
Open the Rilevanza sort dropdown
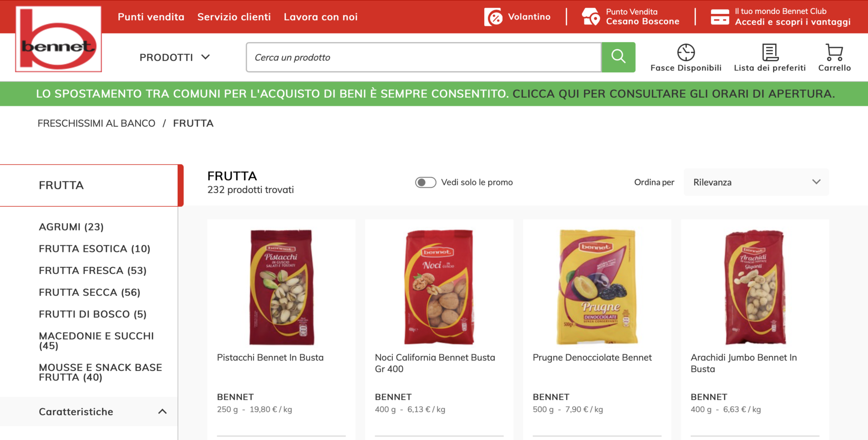tap(756, 182)
